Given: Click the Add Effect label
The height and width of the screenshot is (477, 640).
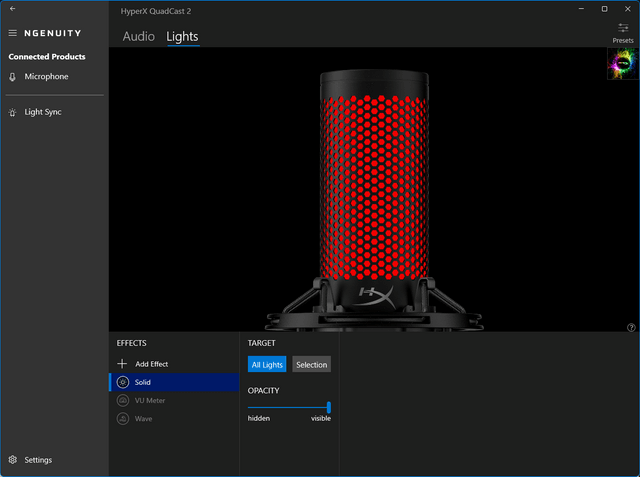Looking at the screenshot, I should (151, 364).
